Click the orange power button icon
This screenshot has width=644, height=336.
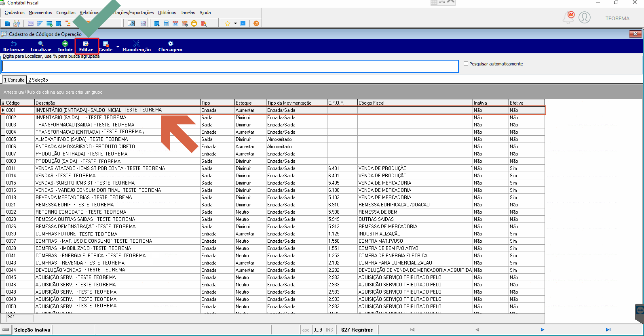256,23
